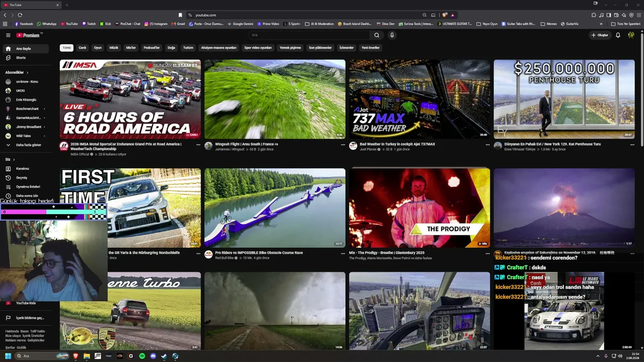Screen dimensions: 644x362
Task: Expand the Abonelikler section chevron
Action: click(x=27, y=72)
